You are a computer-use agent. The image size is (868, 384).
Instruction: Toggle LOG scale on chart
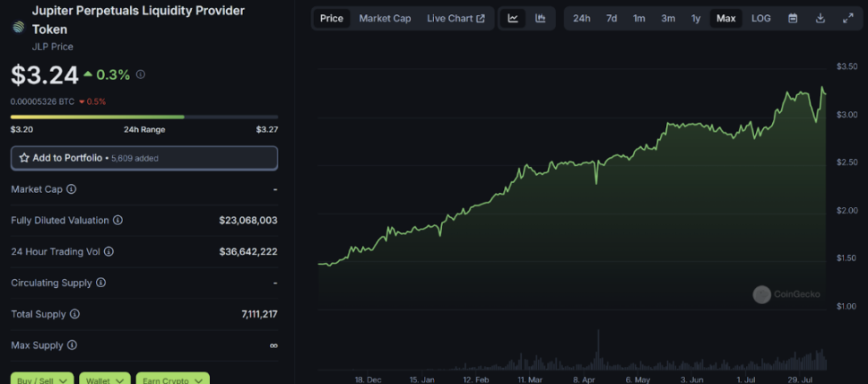click(x=760, y=18)
